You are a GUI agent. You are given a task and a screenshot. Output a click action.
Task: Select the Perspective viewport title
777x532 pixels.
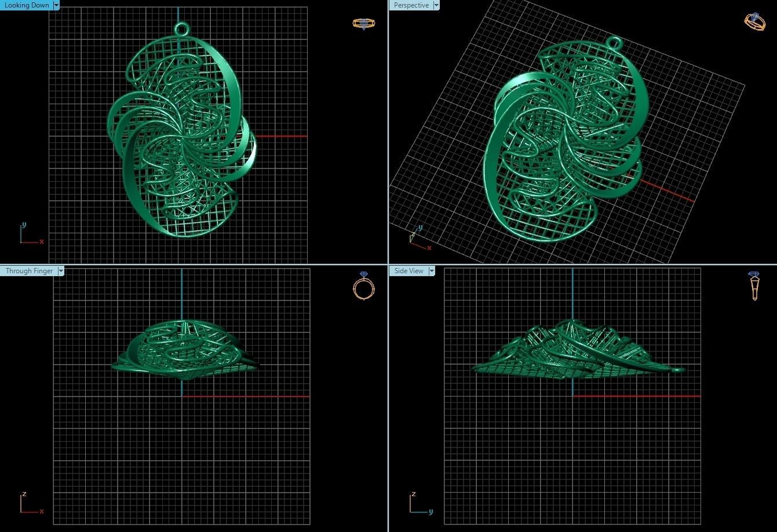(411, 5)
